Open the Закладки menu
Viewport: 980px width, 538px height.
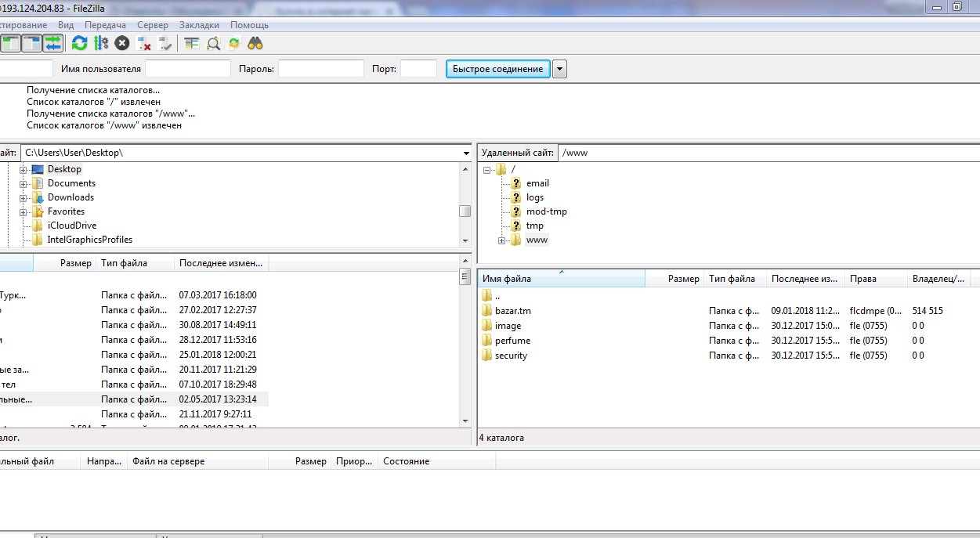pos(199,25)
